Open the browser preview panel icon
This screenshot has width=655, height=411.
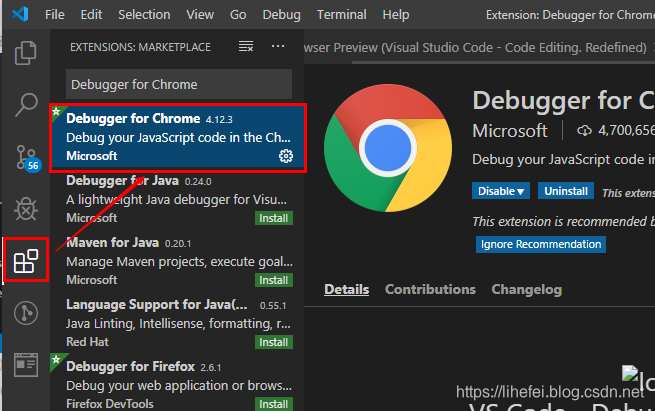tap(26, 365)
